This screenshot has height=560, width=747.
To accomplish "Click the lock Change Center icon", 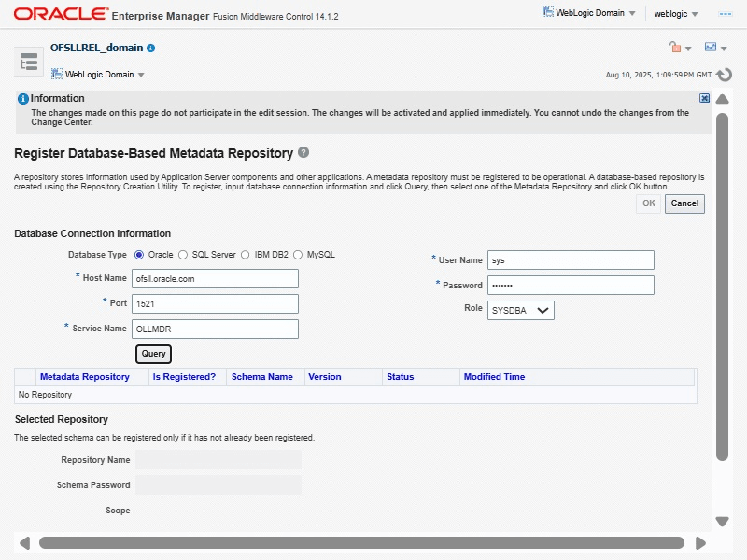I will click(675, 48).
